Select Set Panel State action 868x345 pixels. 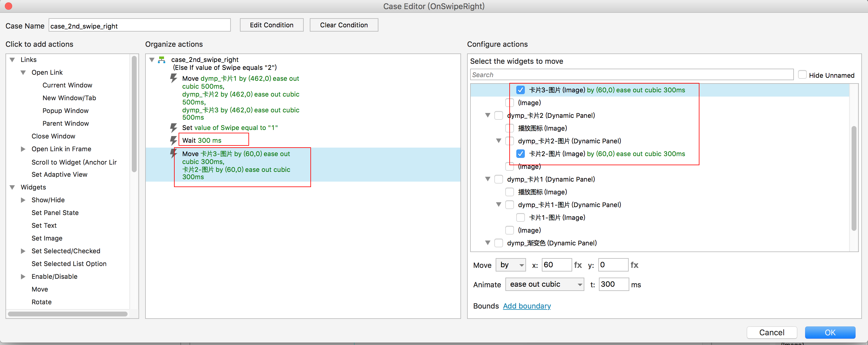pos(55,213)
